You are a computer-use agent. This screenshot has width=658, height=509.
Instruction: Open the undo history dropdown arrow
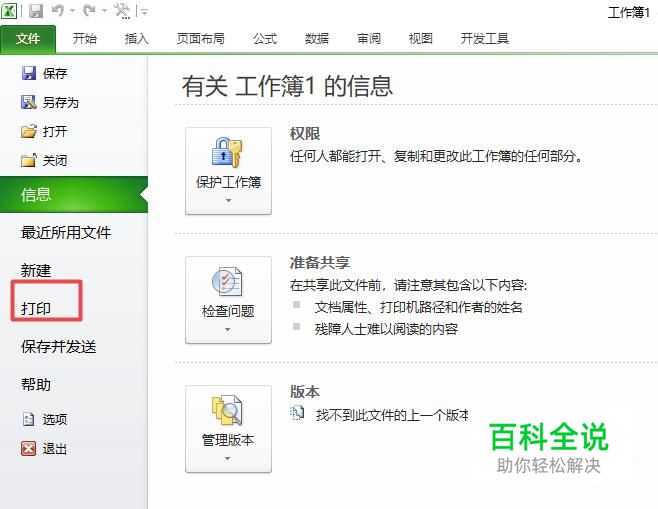point(73,11)
